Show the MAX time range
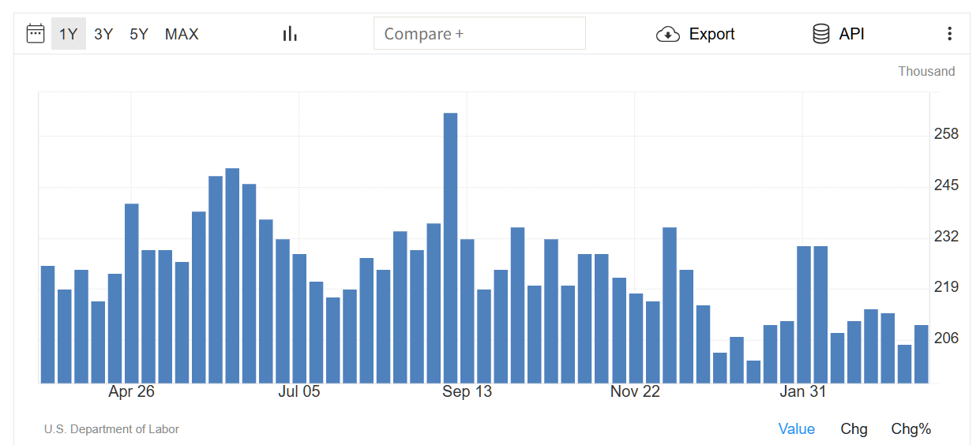Viewport: 980px width, 445px height. tap(182, 34)
